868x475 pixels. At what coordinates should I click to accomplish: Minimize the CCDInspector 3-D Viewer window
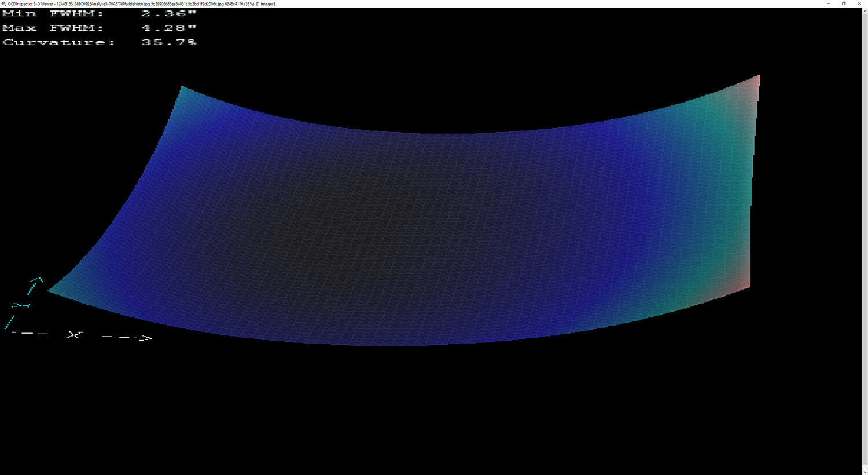pos(828,3)
